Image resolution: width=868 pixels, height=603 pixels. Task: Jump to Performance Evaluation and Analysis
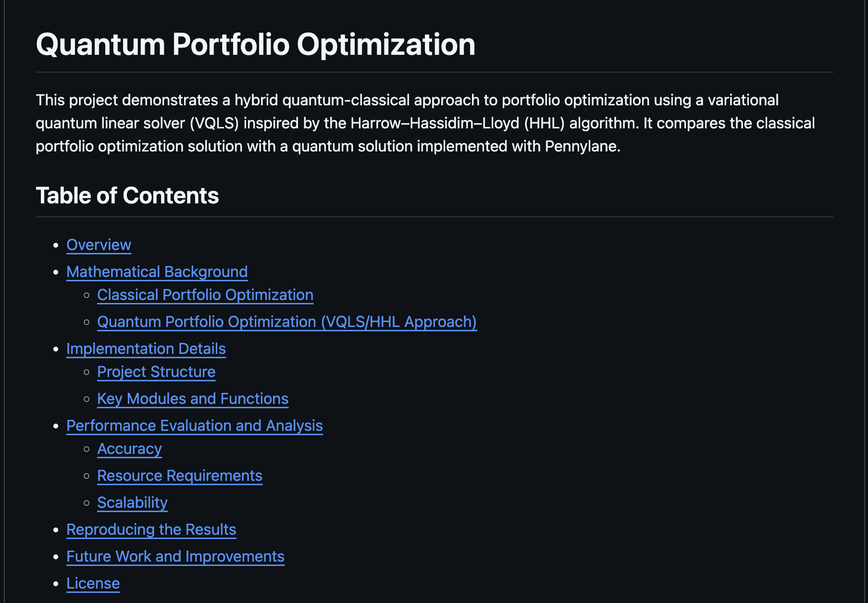coord(195,426)
